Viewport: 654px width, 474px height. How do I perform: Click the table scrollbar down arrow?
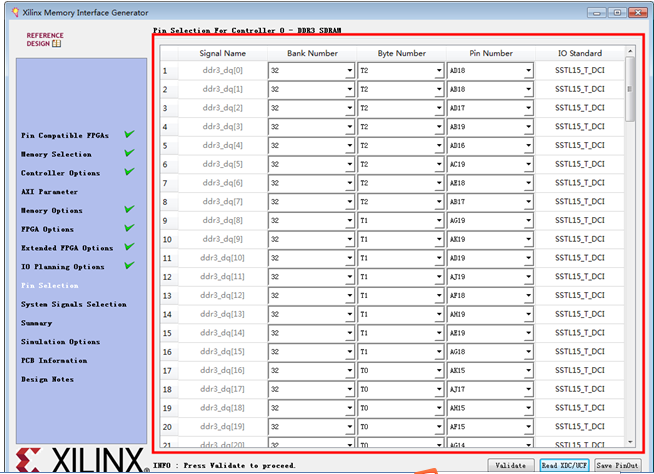(x=630, y=442)
